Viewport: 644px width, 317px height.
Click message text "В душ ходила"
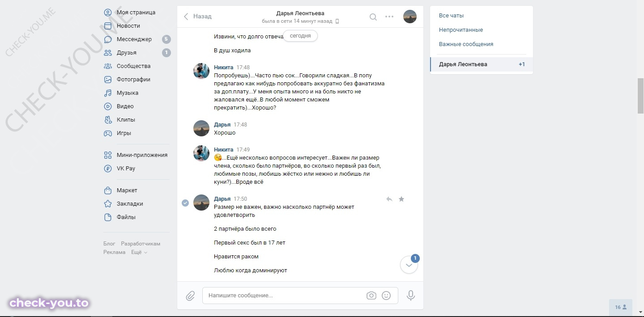pyautogui.click(x=232, y=51)
